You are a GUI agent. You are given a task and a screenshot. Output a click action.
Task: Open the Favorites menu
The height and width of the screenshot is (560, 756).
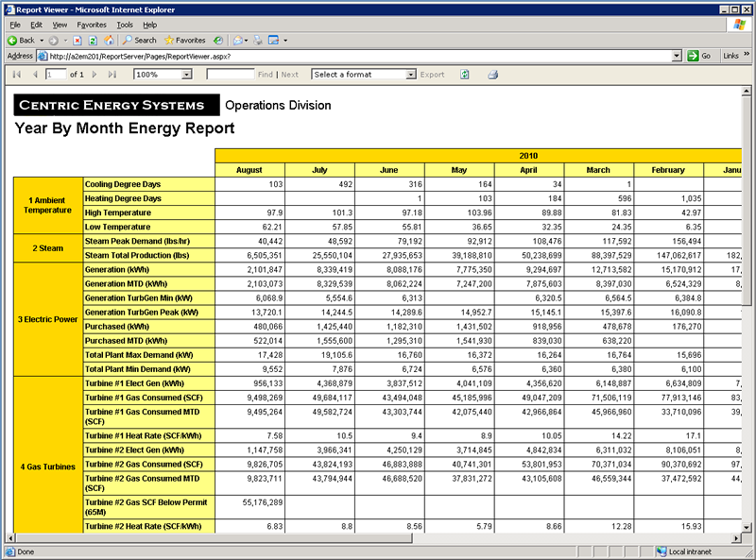(x=91, y=24)
